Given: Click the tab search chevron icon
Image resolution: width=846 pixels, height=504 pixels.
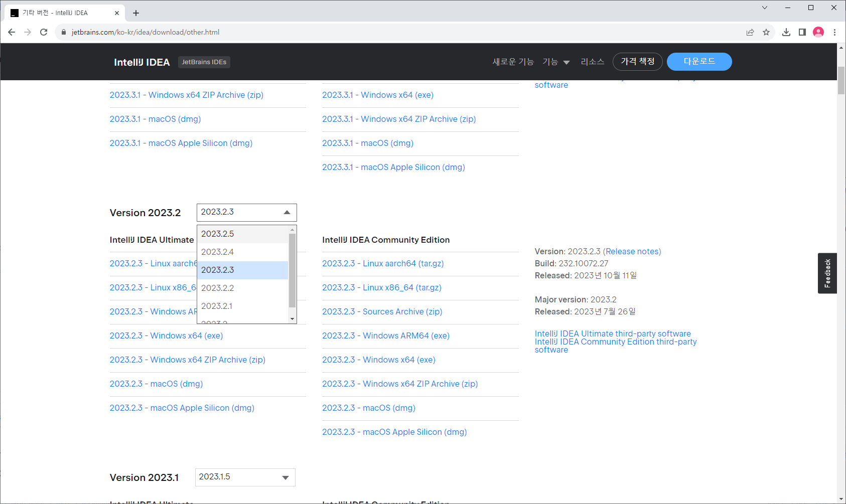Looking at the screenshot, I should [765, 8].
